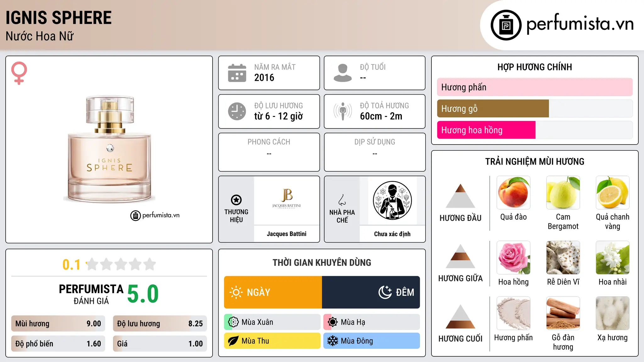Click the clock icon beside từ 6 - 12 giờ

[237, 111]
